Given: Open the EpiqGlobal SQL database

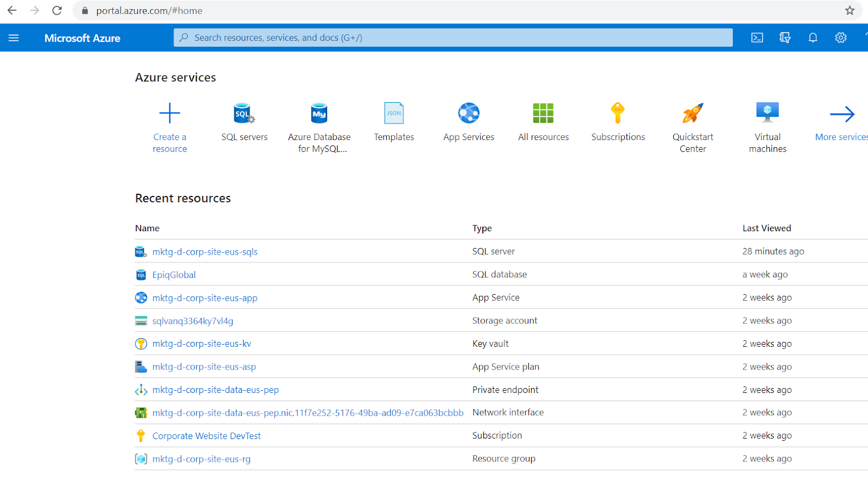Looking at the screenshot, I should tap(174, 275).
